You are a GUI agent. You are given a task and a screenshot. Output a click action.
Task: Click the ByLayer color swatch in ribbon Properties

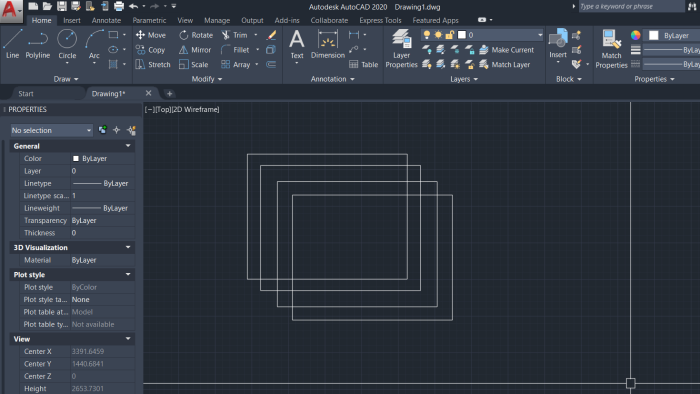pyautogui.click(x=654, y=35)
